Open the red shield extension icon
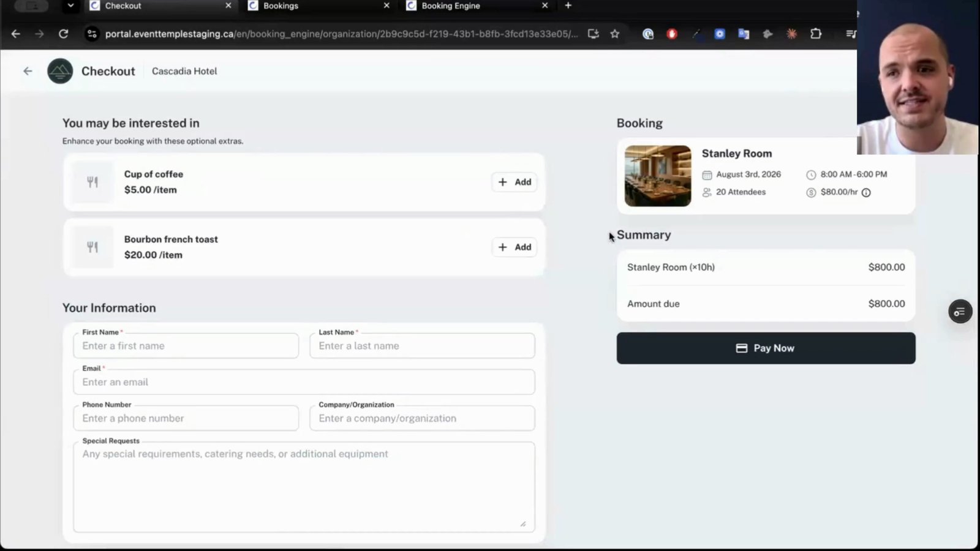 [672, 34]
